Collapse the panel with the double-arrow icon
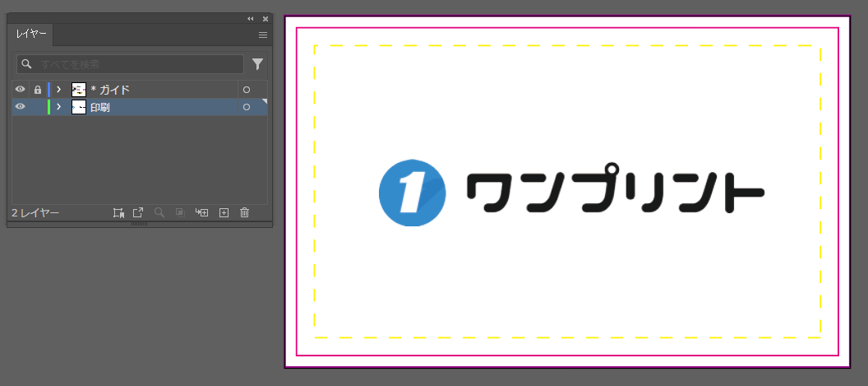 pos(251,18)
